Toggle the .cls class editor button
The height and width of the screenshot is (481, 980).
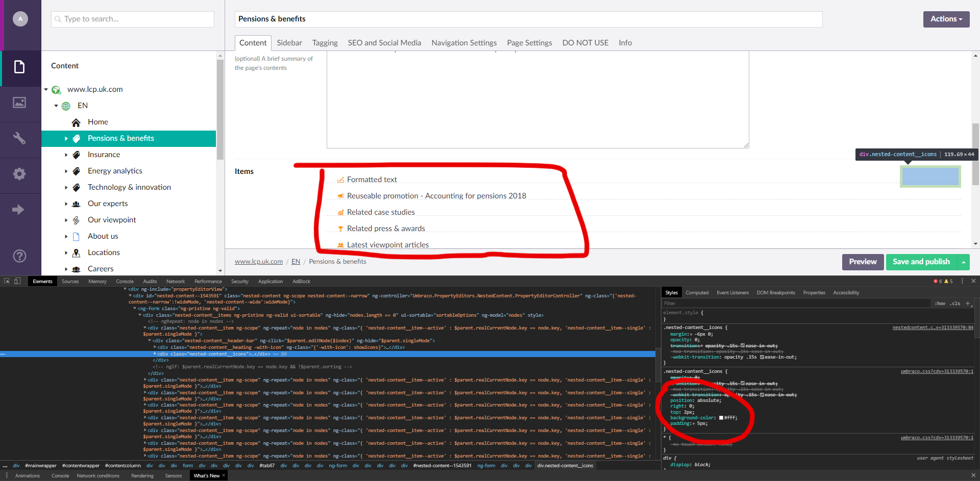[x=955, y=303]
